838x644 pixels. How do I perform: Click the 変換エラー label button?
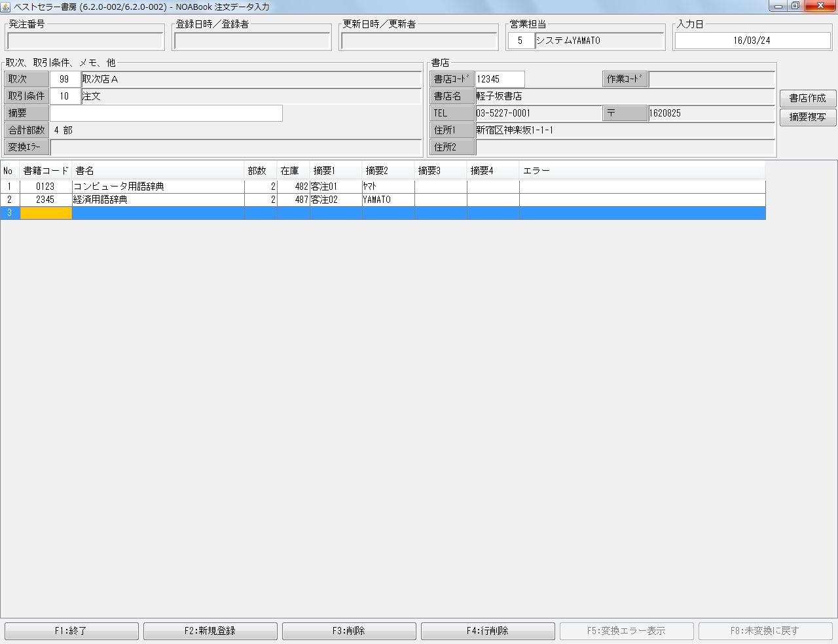[26, 147]
